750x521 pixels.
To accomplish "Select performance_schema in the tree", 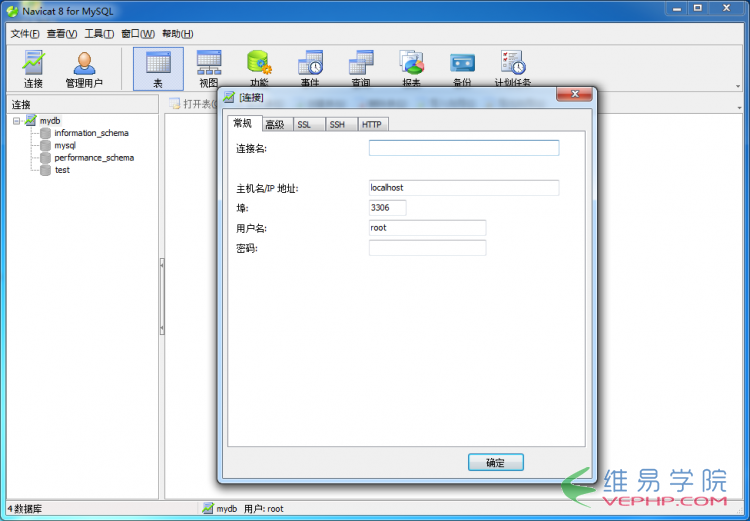I will tap(94, 158).
